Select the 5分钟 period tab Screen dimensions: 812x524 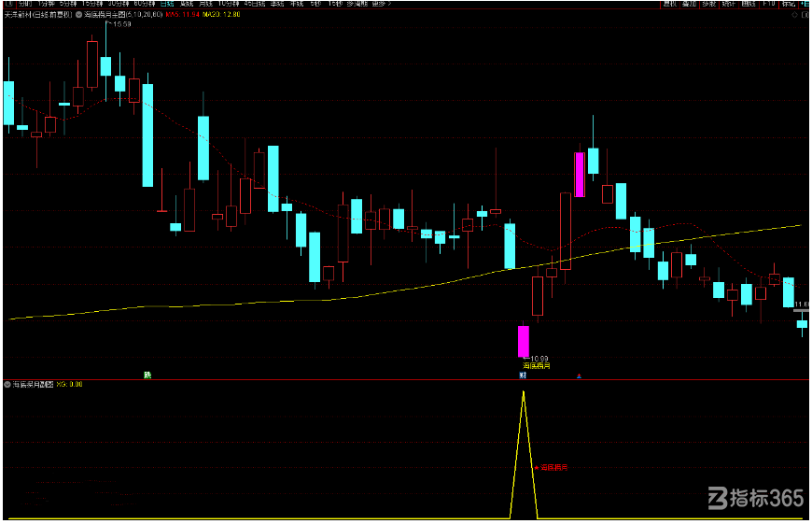(x=68, y=4)
